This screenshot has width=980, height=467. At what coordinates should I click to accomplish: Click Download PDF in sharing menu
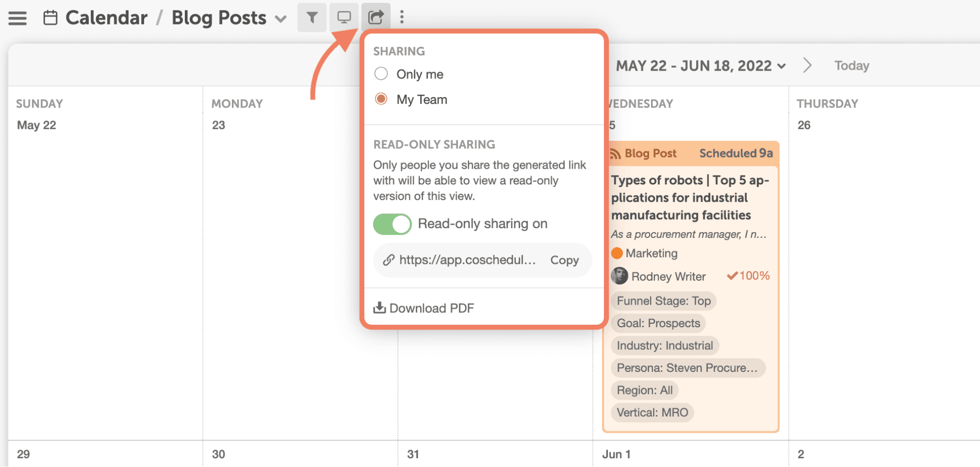coord(424,308)
